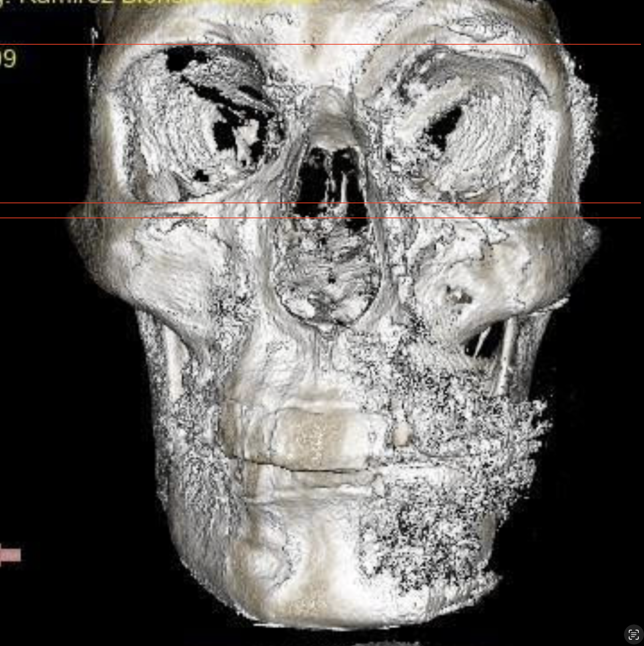Image resolution: width=644 pixels, height=646 pixels.
Task: Select the lowest red horizontal reference line
Action: [x=320, y=218]
